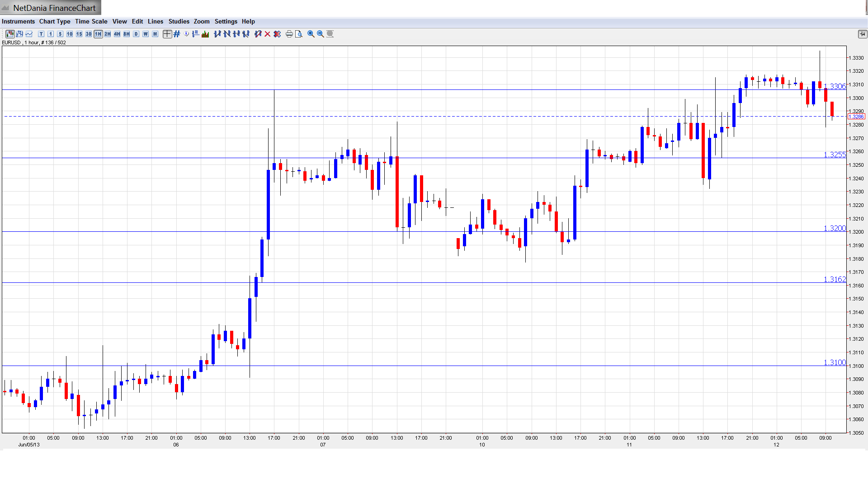Toggle the crosshair cursor tool
Image resolution: width=868 pixels, height=488 pixels.
[x=167, y=34]
